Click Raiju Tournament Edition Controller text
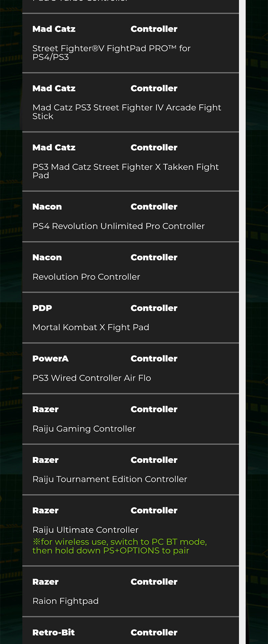Viewport: 268px width, 644px height. (x=110, y=479)
